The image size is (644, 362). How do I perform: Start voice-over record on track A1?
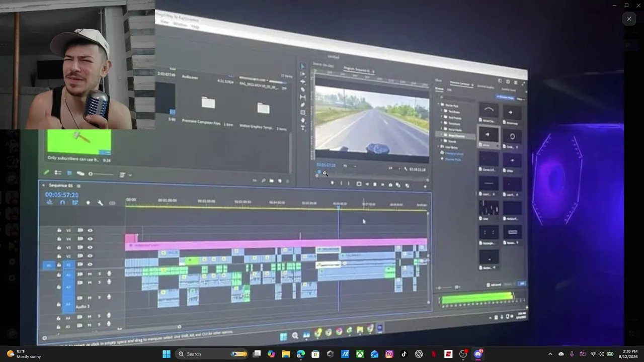(x=109, y=274)
